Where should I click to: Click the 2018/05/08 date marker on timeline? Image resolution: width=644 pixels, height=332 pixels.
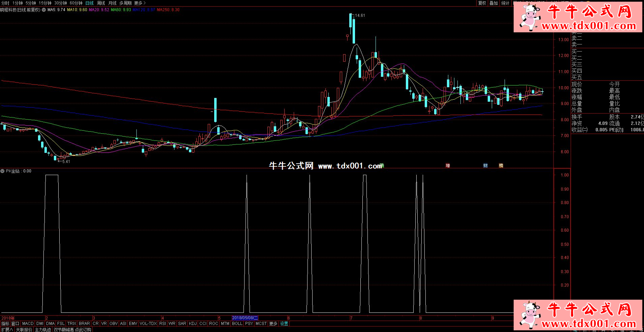click(245, 318)
